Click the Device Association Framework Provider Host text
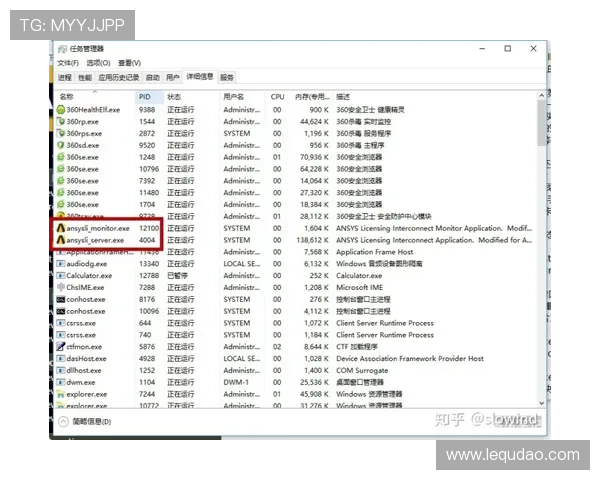 pos(410,359)
